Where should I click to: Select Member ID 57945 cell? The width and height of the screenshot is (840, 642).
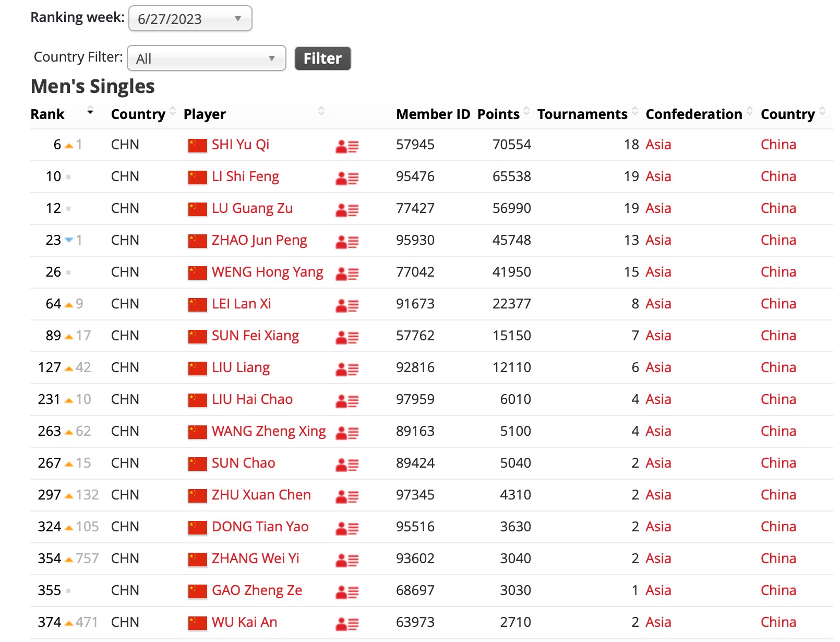pos(415,145)
